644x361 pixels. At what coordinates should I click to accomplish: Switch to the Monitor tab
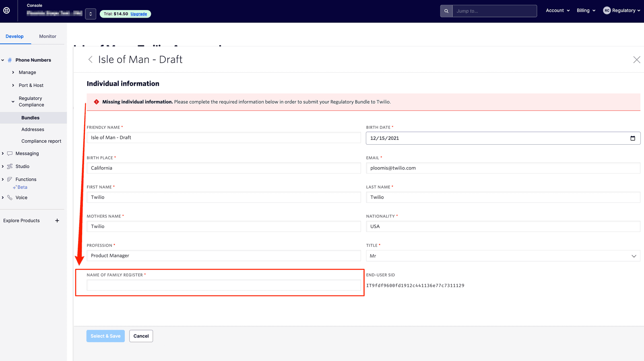pyautogui.click(x=47, y=37)
